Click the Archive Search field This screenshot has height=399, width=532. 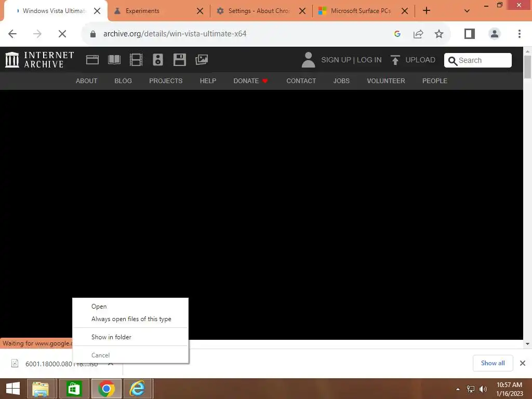(478, 60)
